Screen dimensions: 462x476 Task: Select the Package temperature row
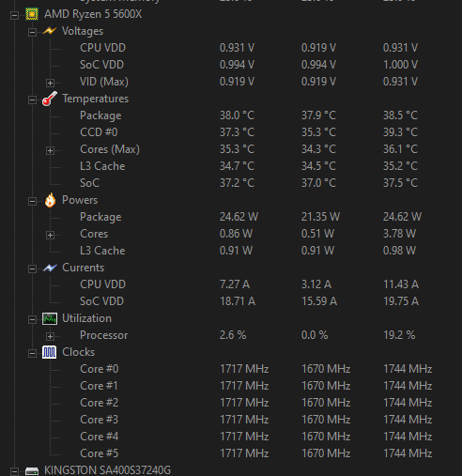pos(100,115)
